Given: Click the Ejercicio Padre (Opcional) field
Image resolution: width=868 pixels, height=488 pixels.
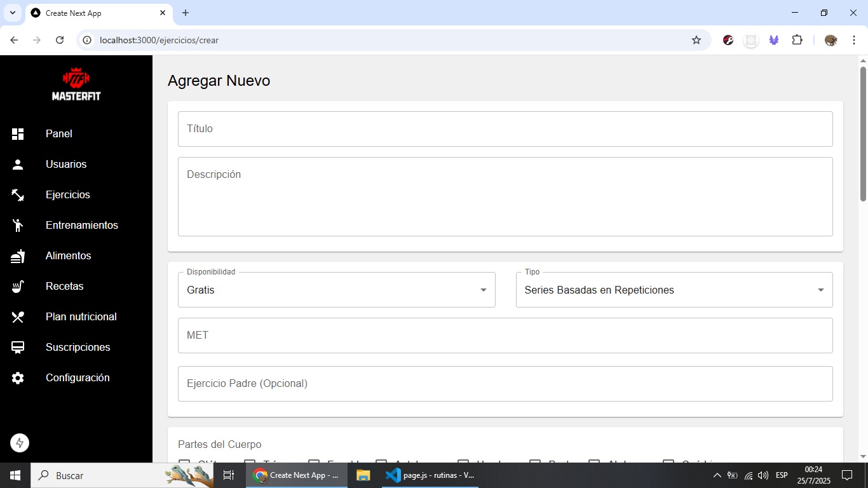Looking at the screenshot, I should (505, 384).
